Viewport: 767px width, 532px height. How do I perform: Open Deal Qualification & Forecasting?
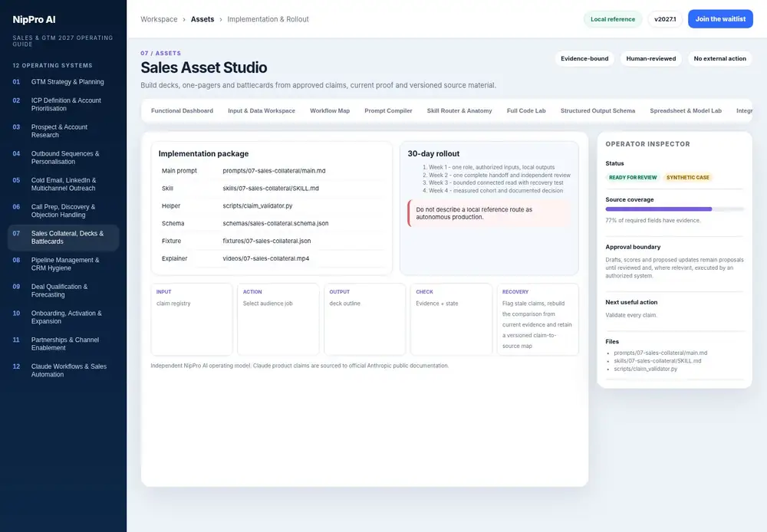tap(63, 291)
